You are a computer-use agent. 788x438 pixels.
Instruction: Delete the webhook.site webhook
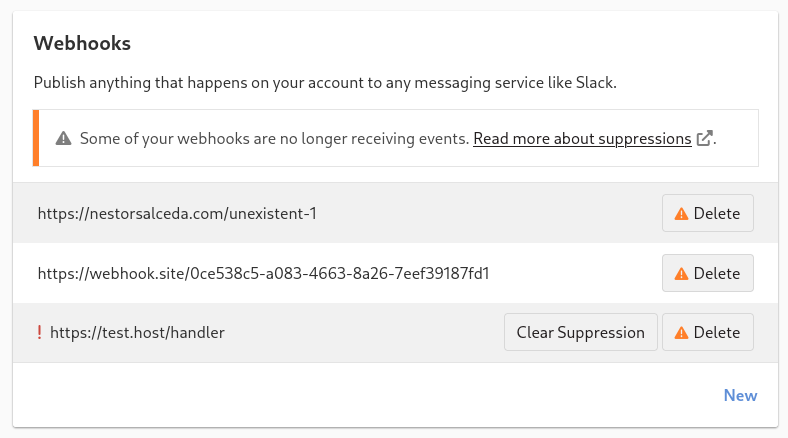[x=707, y=274]
